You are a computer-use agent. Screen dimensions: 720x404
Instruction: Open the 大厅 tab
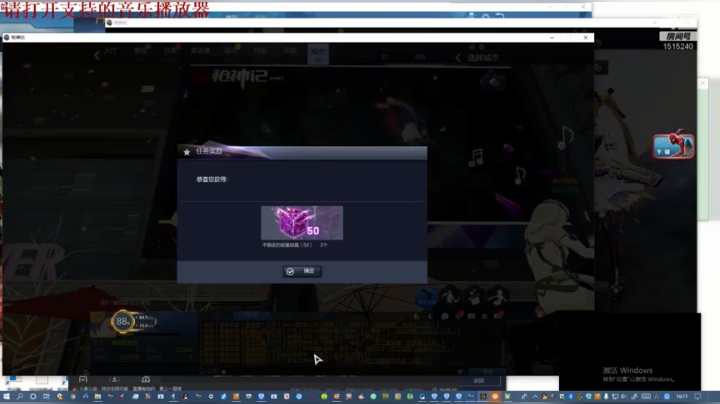pos(110,51)
